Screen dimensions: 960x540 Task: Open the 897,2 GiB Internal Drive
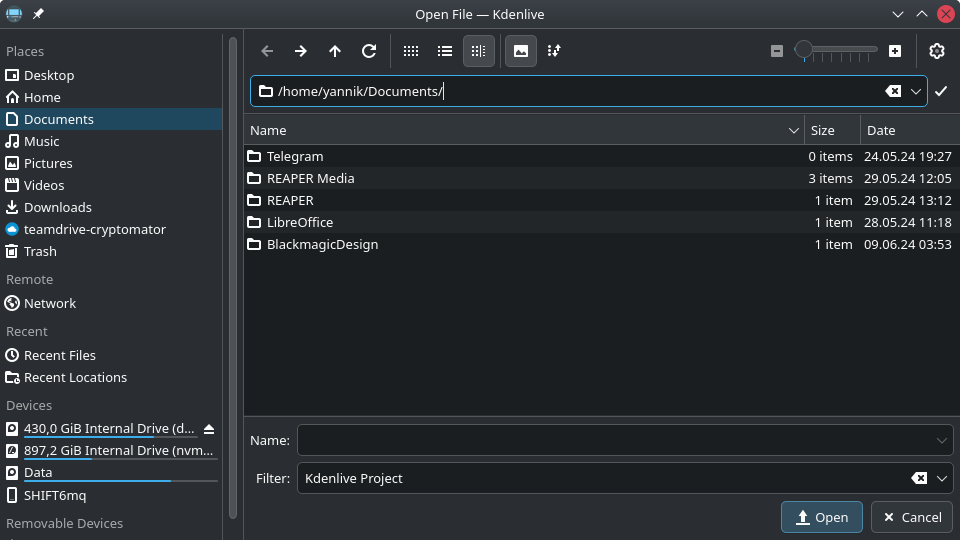pos(111,451)
